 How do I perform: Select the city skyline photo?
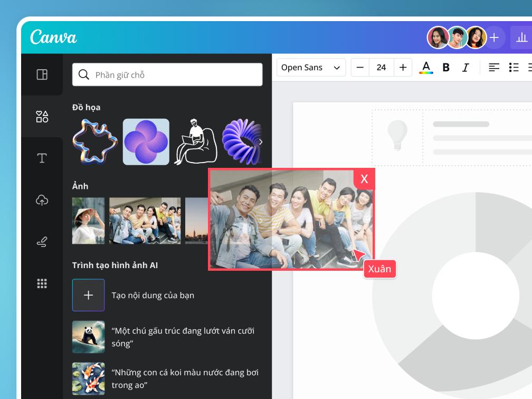(x=197, y=221)
